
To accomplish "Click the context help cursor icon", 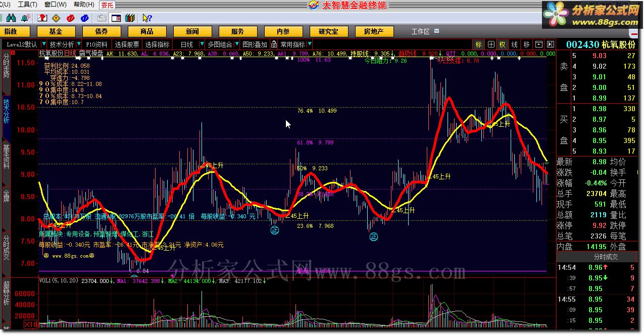I will point(147,18).
